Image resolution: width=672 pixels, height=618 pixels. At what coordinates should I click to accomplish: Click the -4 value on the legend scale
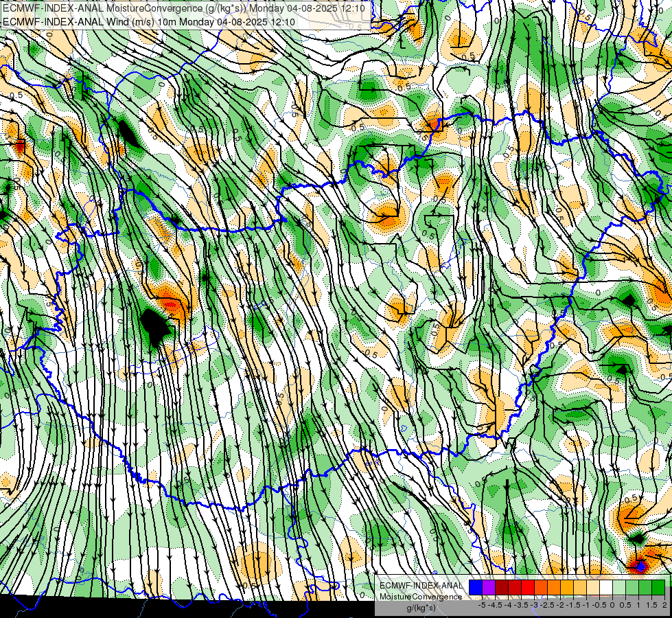(x=508, y=605)
